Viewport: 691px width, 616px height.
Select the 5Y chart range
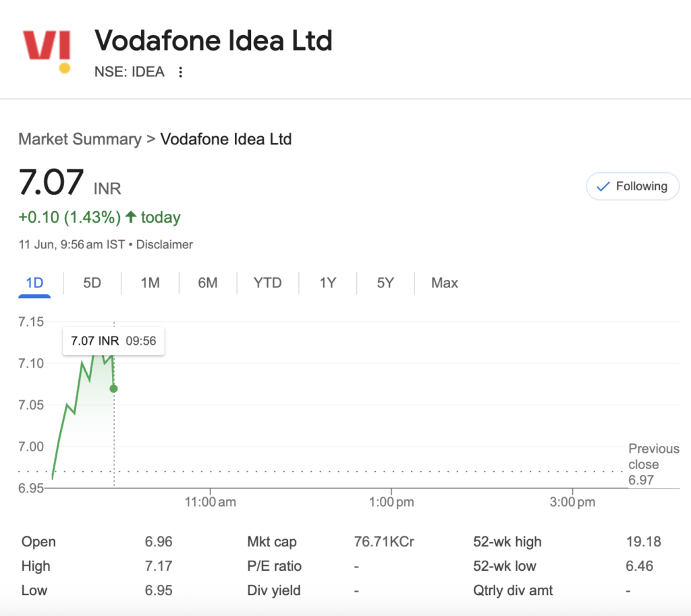click(x=385, y=283)
